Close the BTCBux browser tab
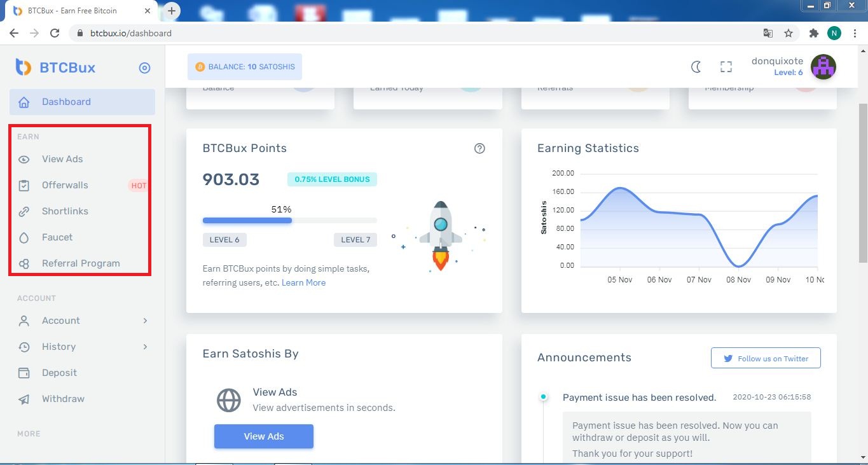 [149, 11]
